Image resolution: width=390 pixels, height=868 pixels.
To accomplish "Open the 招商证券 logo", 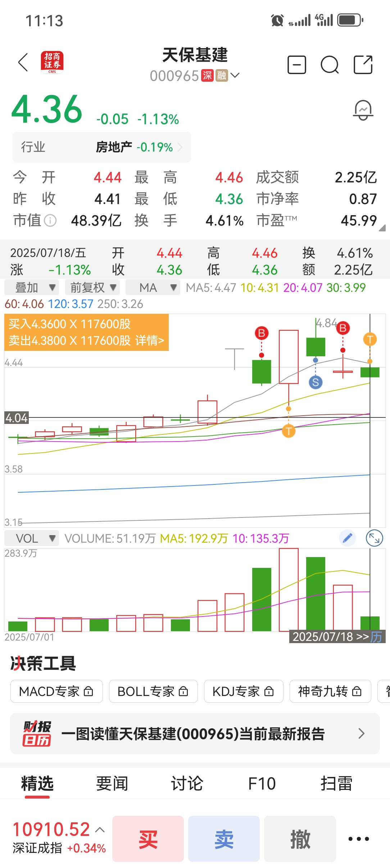I will (52, 62).
